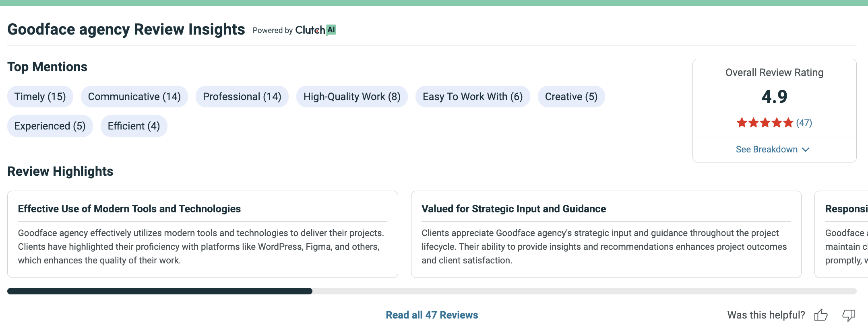Screen dimensions: 868x333
Task: Filter by High-Quality Work (8) tag
Action: tap(352, 97)
